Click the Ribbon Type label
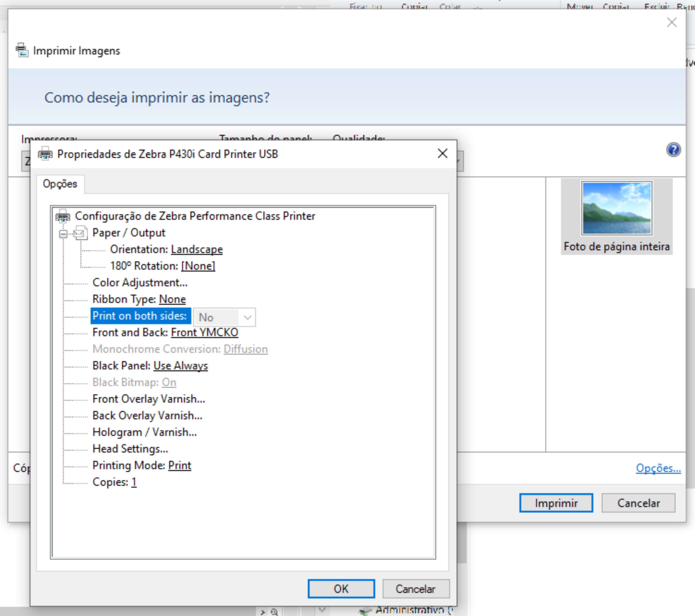 (124, 299)
